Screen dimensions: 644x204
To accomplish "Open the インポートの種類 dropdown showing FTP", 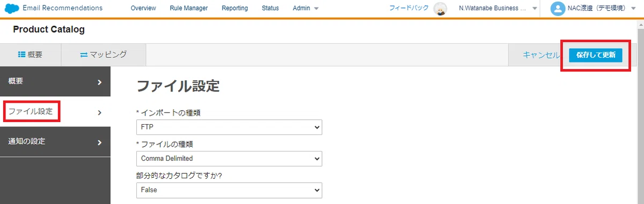I will [229, 127].
